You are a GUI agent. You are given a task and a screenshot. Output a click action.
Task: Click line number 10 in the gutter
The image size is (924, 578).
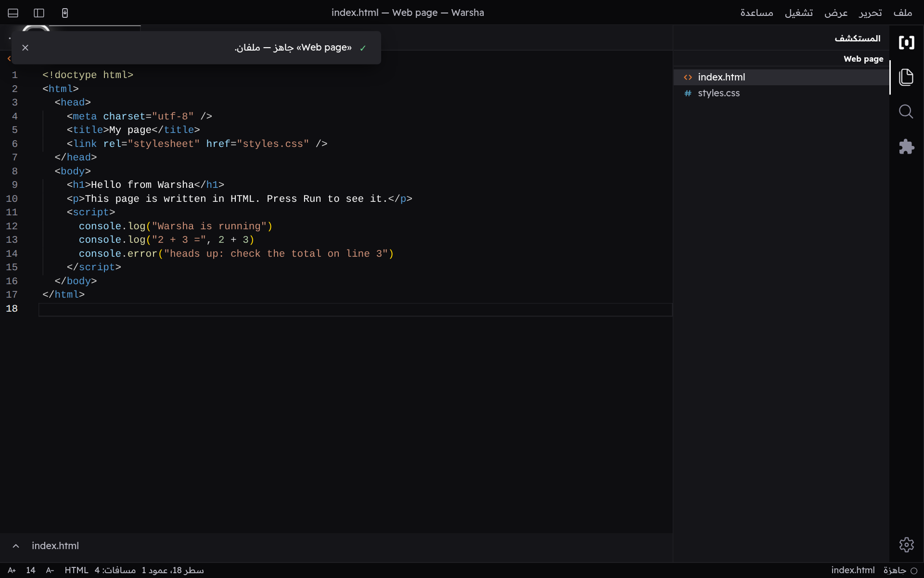pos(12,199)
